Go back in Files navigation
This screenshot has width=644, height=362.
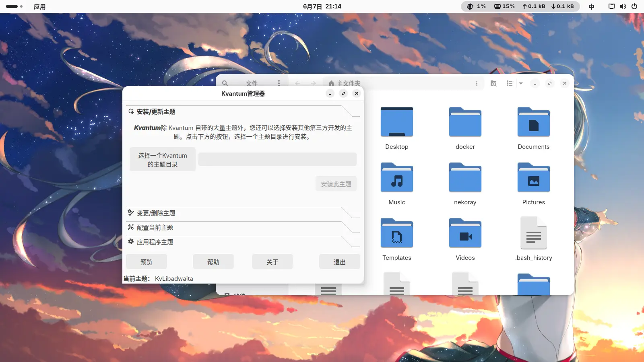point(297,83)
